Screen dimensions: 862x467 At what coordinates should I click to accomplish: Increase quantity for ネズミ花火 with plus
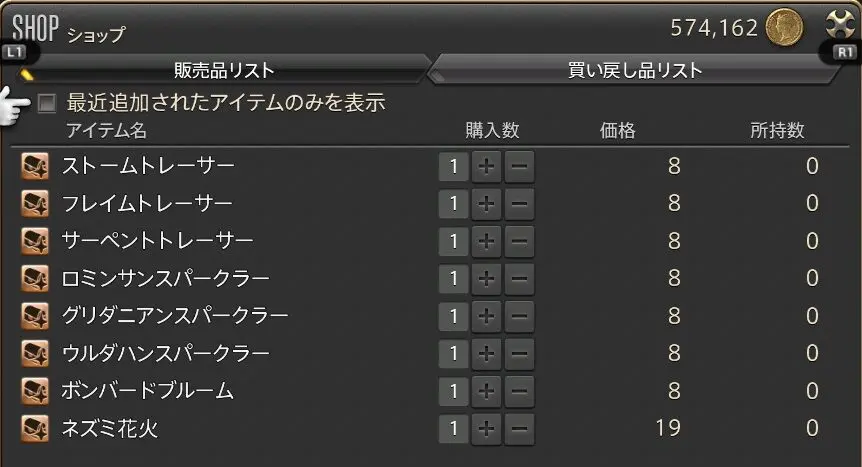[x=486, y=428]
